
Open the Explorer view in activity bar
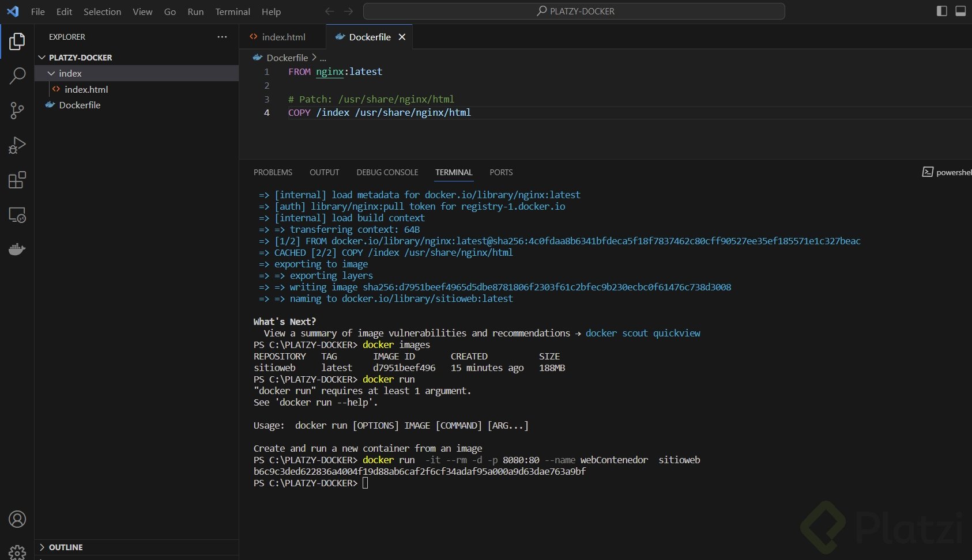click(17, 41)
